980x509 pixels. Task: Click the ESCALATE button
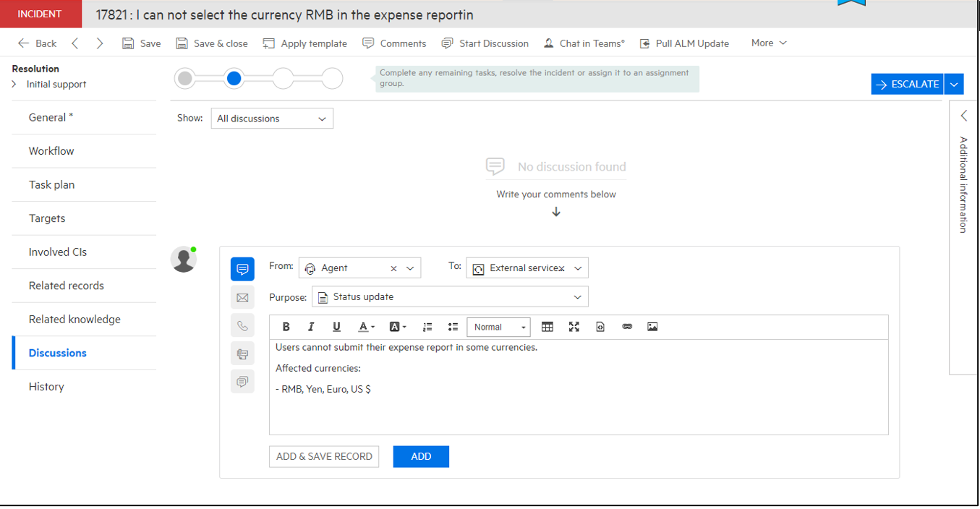pos(906,84)
